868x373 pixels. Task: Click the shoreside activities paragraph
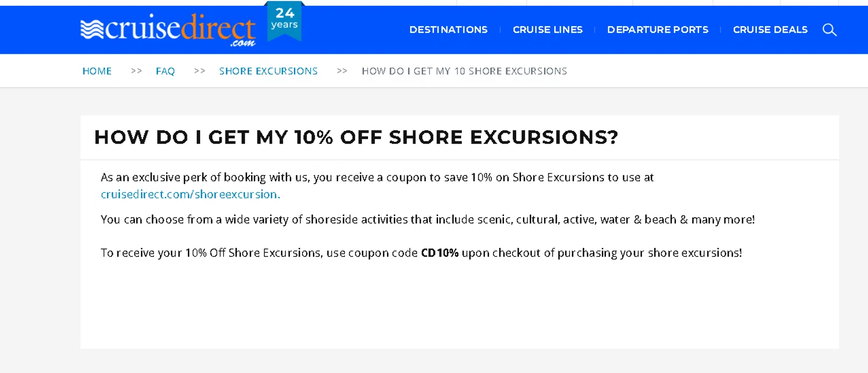[428, 220]
